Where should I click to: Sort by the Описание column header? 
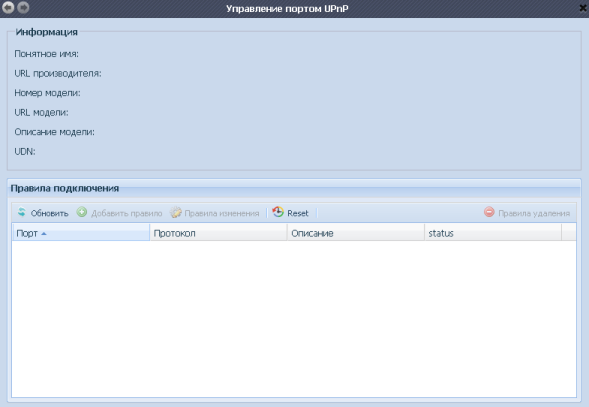tap(356, 233)
